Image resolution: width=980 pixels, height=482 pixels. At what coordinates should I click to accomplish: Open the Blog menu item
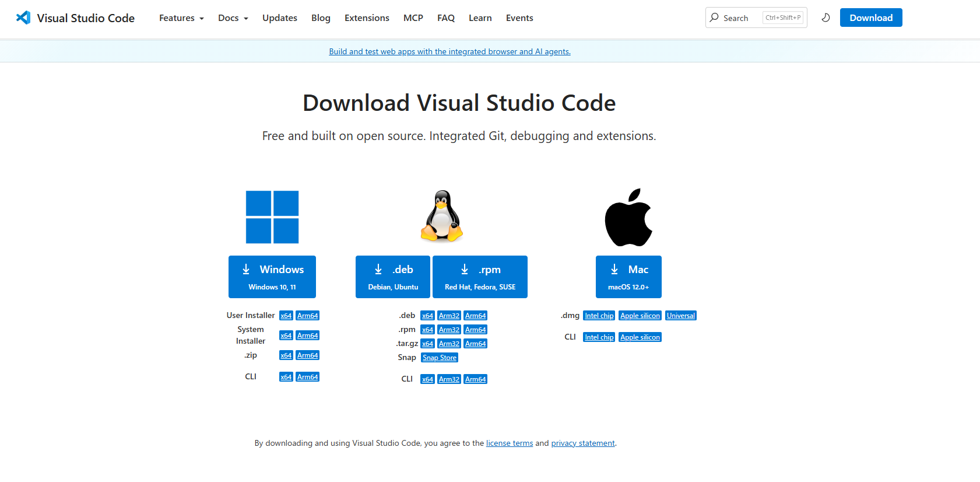tap(321, 18)
